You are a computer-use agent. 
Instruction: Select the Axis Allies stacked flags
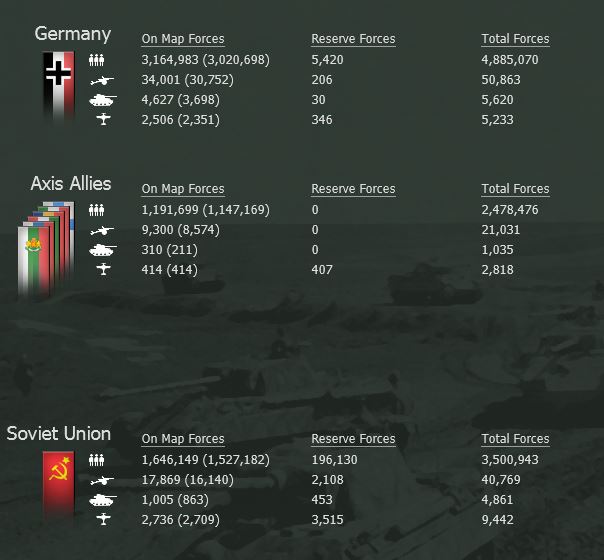[46, 248]
